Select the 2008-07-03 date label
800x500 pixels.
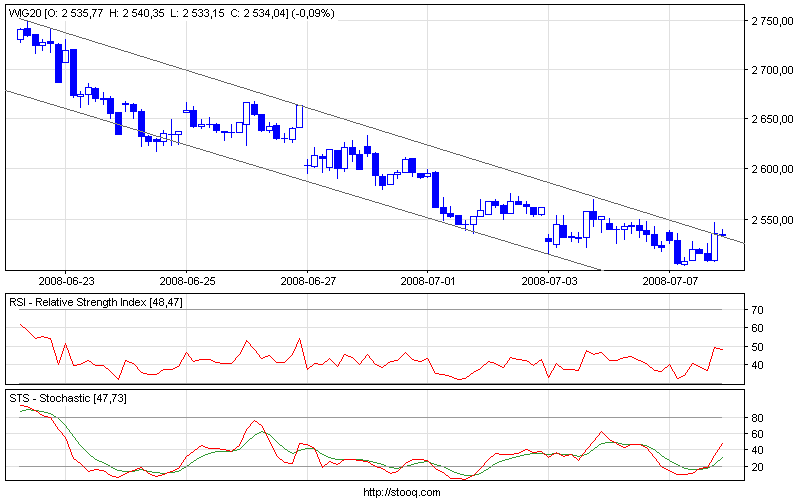[x=549, y=281]
